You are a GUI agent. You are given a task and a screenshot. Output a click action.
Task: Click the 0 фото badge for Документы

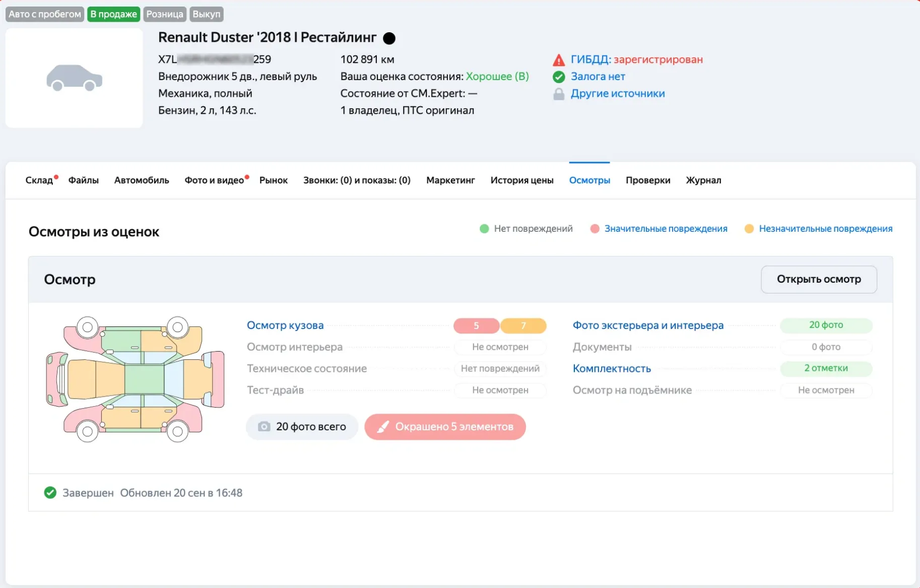tap(826, 347)
